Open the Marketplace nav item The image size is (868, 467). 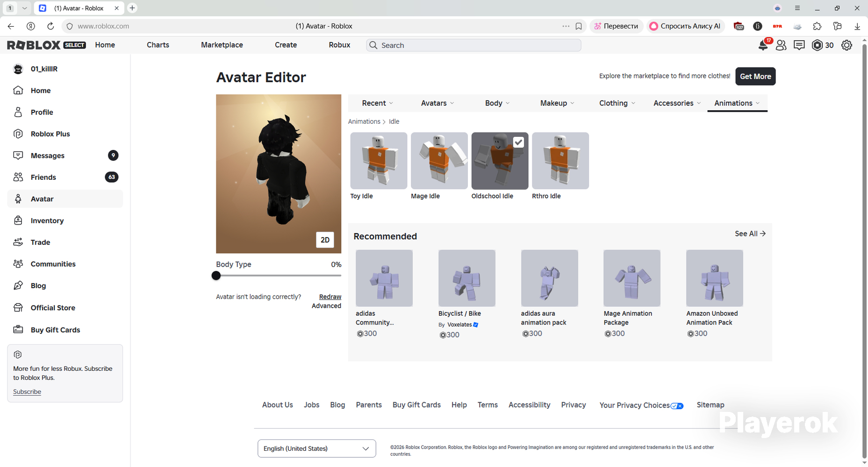[x=222, y=45]
